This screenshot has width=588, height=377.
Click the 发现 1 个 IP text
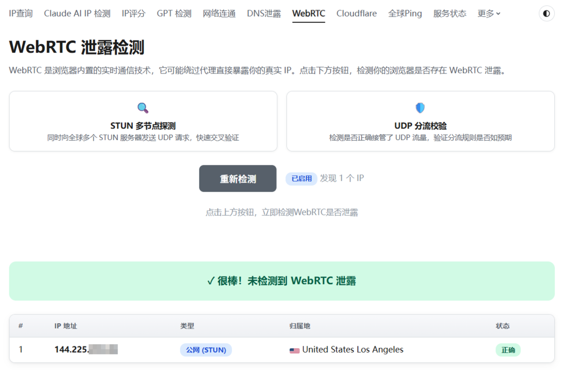click(341, 178)
